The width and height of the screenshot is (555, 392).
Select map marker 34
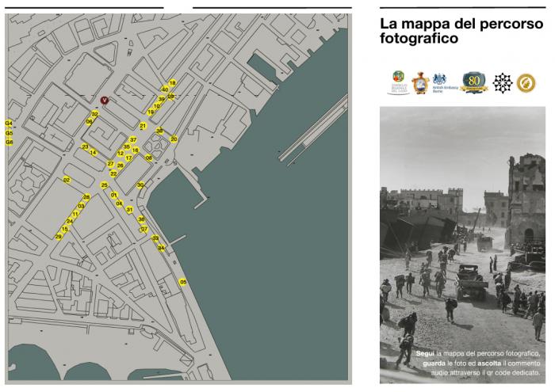(x=161, y=248)
